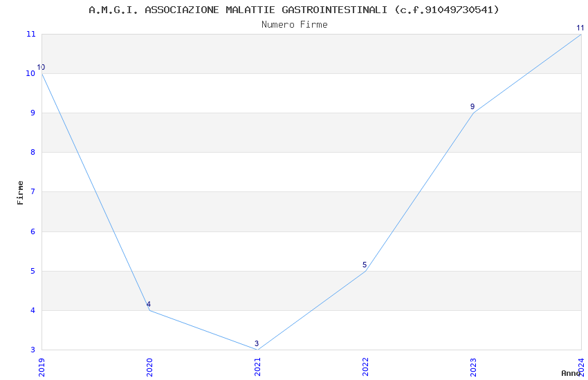Click the chart title A.M.G.I. ASSOCIAZIONE MALATTIE GASTROINTESTINALI
Viewport: 588px width, 380px height.
294,10
